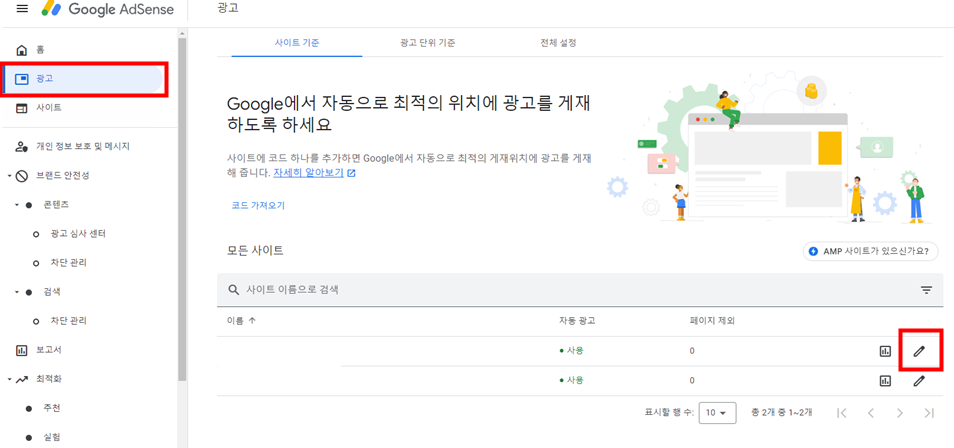
Task: Select 광고 in the sidebar
Action: coord(83,79)
